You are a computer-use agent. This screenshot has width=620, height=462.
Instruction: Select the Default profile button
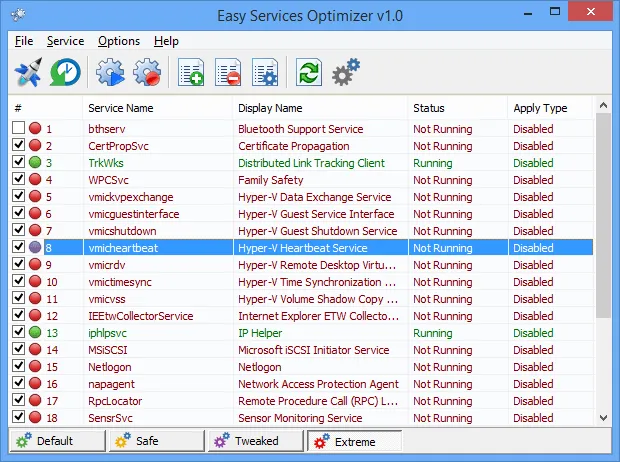tap(58, 441)
